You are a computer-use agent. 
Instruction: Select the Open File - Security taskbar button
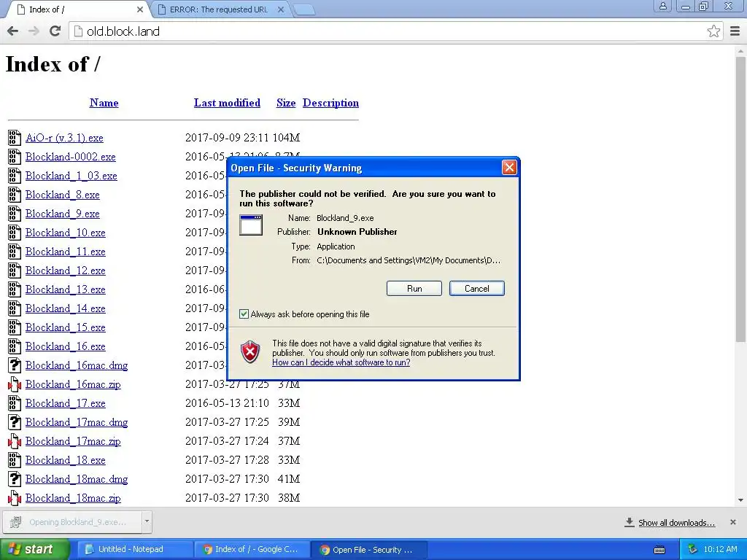pos(368,550)
